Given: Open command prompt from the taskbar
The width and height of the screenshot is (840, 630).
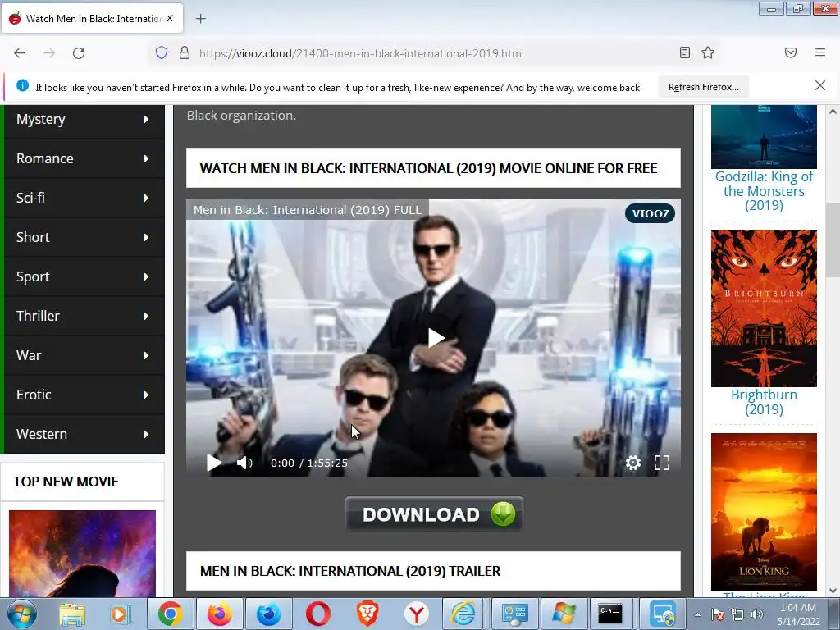Looking at the screenshot, I should pos(610,614).
